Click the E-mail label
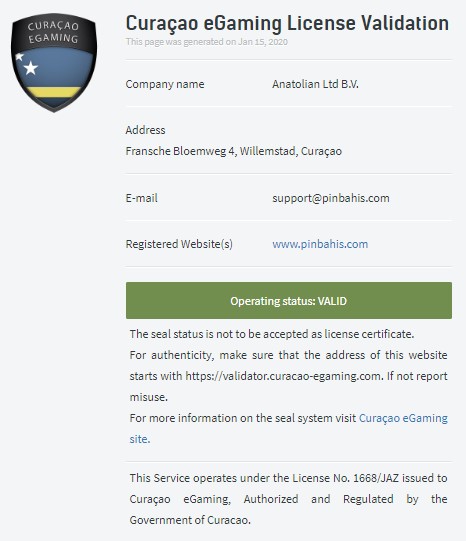Viewport: 466px width, 541px height. [141, 198]
